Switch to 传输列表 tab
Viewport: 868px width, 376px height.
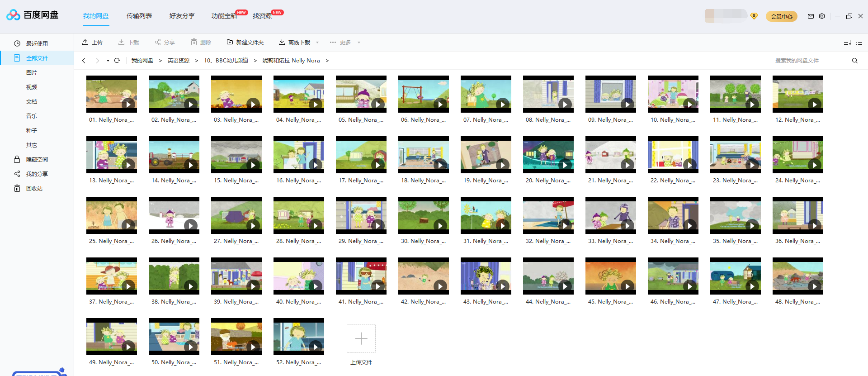pos(139,16)
